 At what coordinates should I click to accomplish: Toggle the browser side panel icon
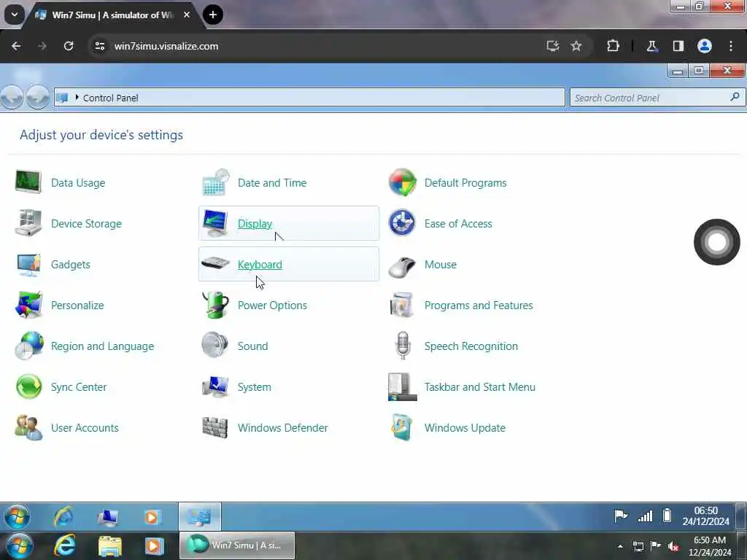coord(678,46)
